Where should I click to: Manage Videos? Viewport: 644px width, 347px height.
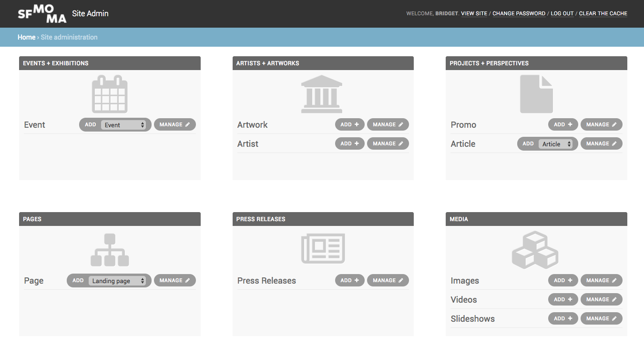pyautogui.click(x=602, y=300)
